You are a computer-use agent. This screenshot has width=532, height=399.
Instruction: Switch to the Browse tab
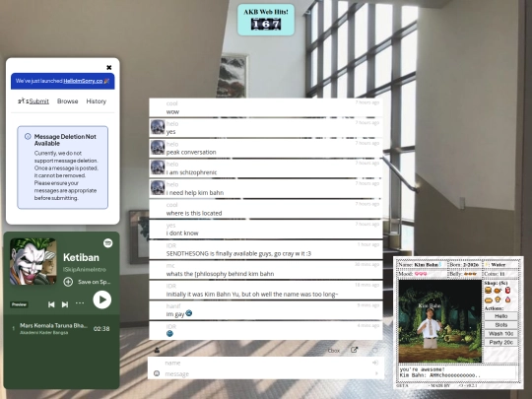coord(68,101)
